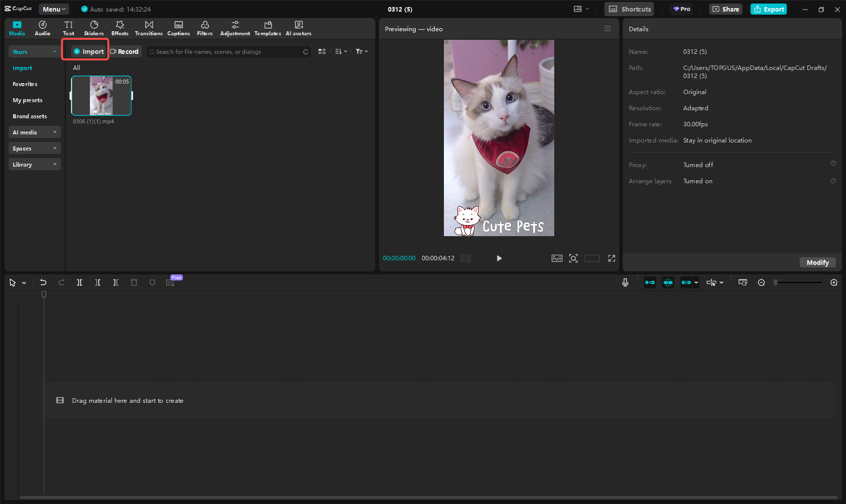Expand the Library section in sidebar

[34, 165]
